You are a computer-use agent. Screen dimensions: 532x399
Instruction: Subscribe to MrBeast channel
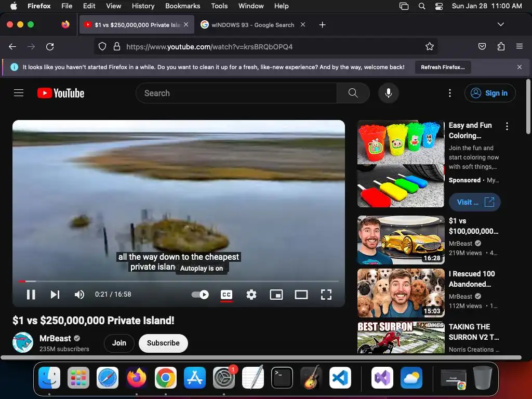point(163,343)
